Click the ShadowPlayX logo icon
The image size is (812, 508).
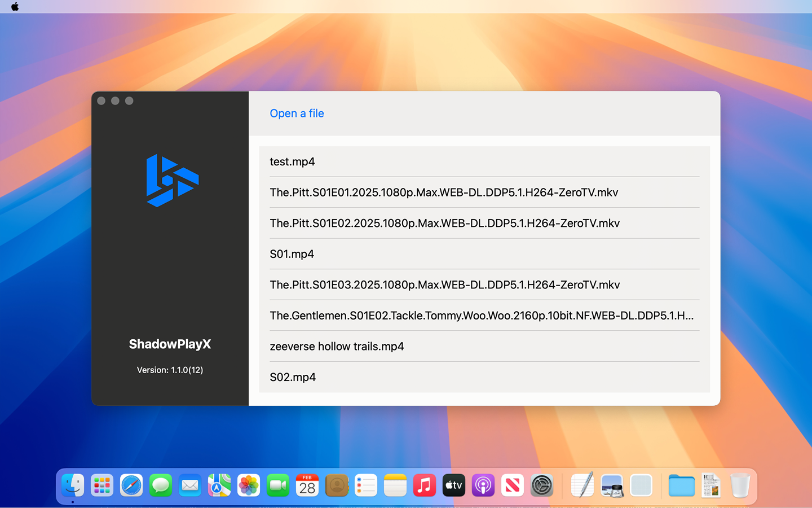[173, 181]
